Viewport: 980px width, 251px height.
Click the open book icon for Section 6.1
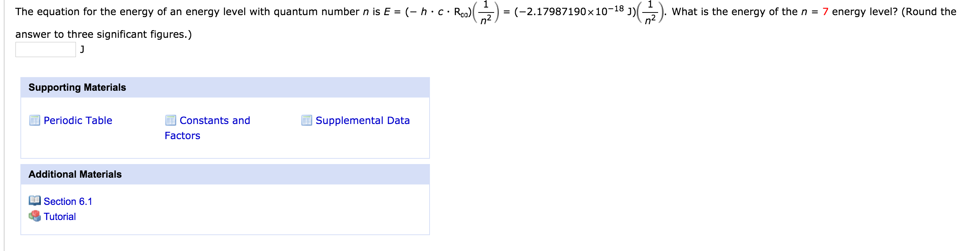(35, 201)
